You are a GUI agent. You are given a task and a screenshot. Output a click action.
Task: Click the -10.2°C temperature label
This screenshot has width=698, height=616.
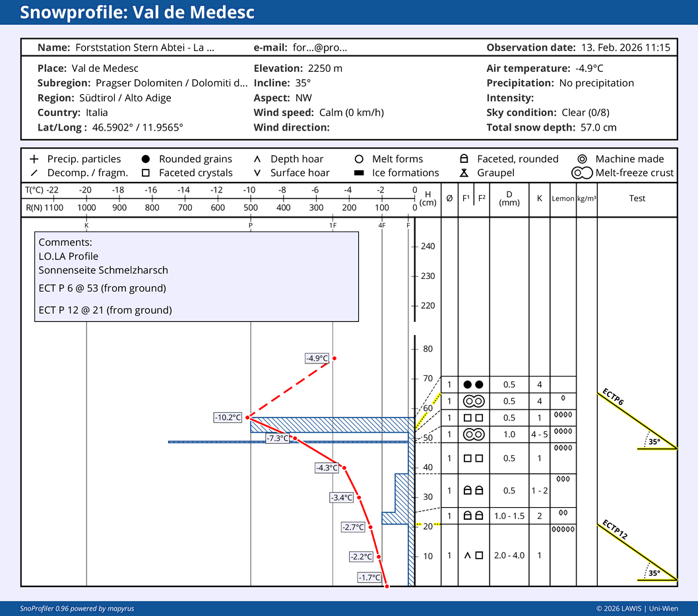[228, 417]
